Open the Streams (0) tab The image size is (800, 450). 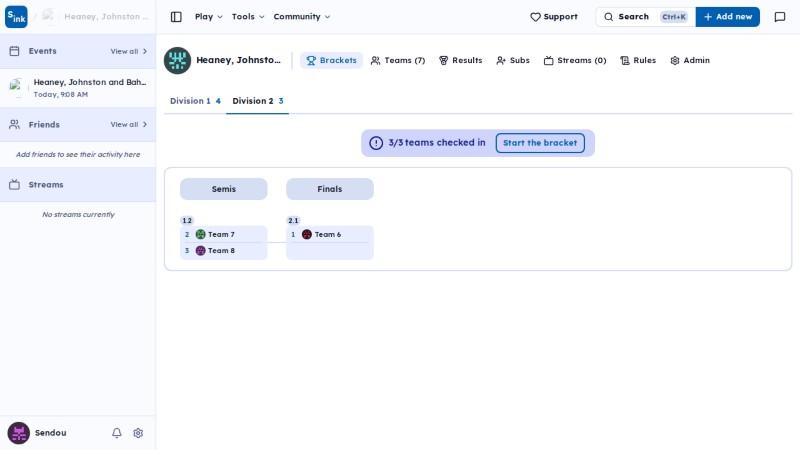click(575, 60)
